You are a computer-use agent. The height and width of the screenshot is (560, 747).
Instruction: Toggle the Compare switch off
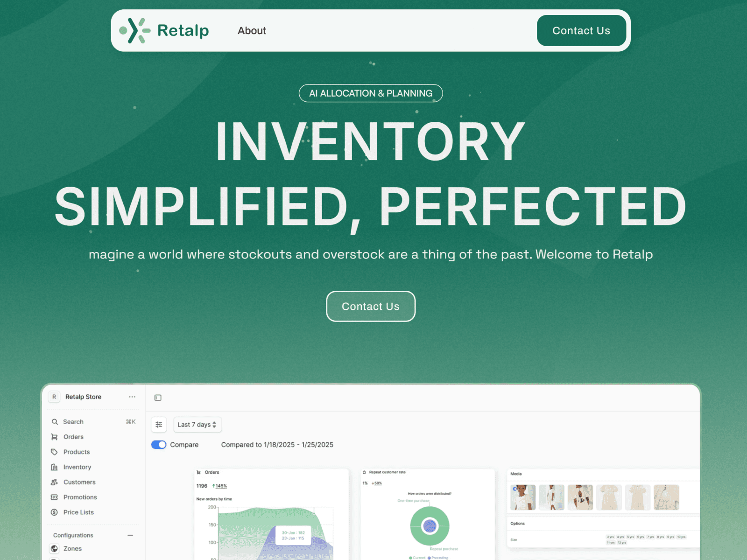click(x=159, y=445)
